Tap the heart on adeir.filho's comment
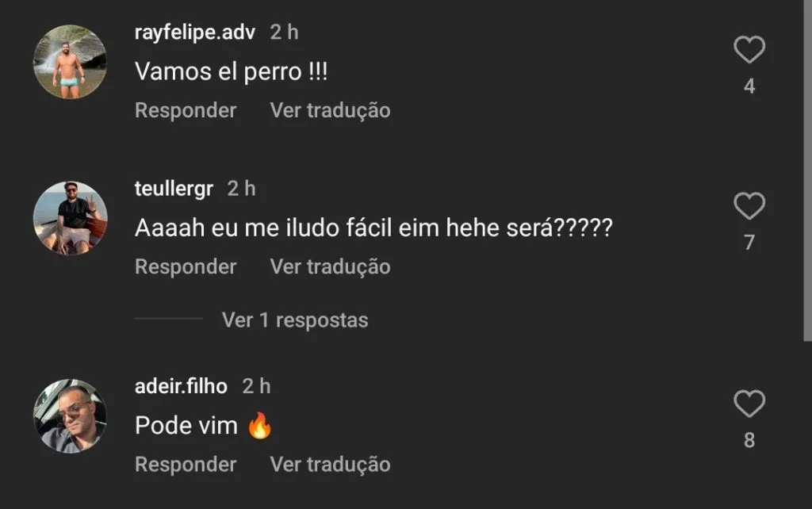The height and width of the screenshot is (509, 812). point(749,404)
